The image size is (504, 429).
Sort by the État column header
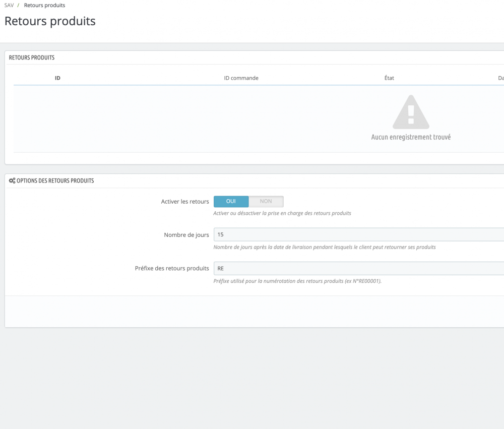(x=389, y=78)
